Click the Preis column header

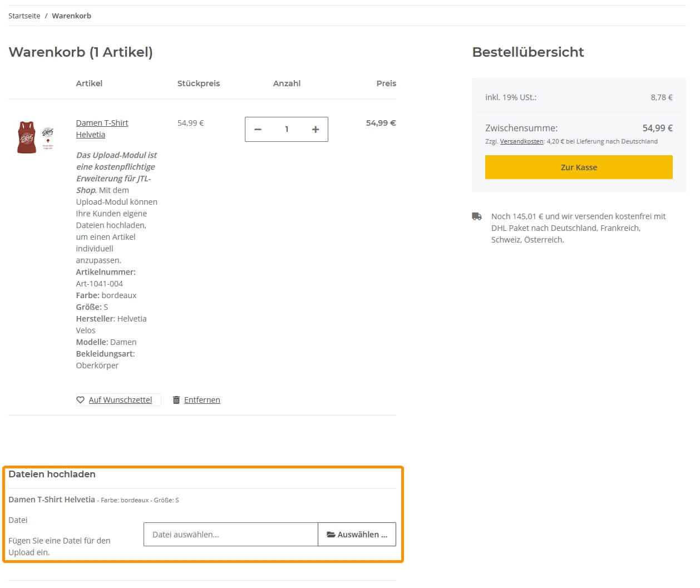pos(386,83)
